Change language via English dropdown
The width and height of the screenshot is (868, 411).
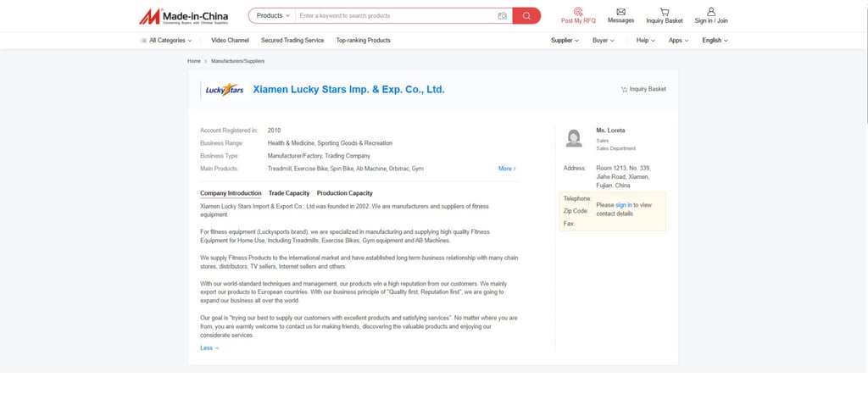pyautogui.click(x=715, y=41)
